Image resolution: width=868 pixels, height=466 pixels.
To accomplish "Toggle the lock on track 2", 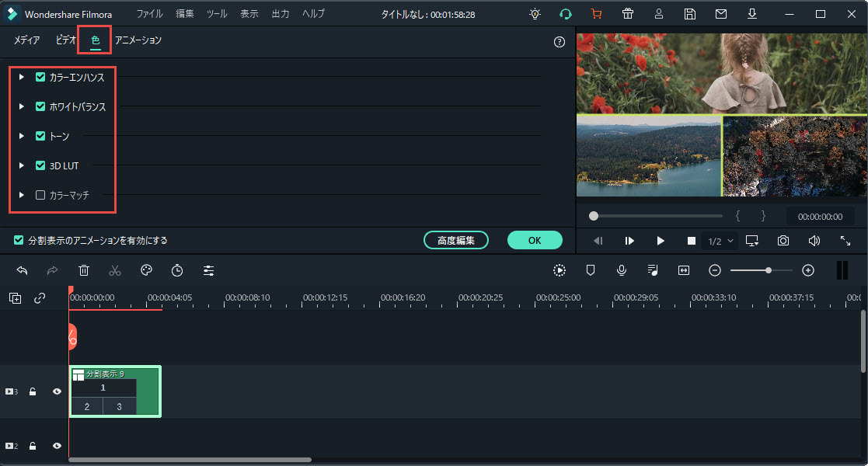I will pos(33,446).
